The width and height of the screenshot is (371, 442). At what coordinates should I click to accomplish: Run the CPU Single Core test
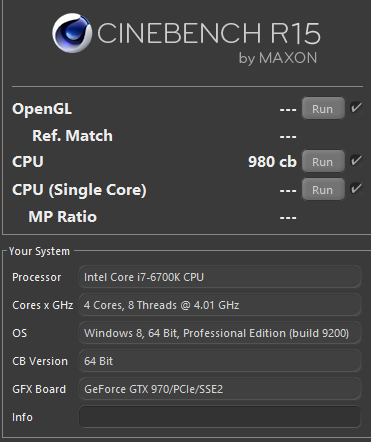pos(323,189)
